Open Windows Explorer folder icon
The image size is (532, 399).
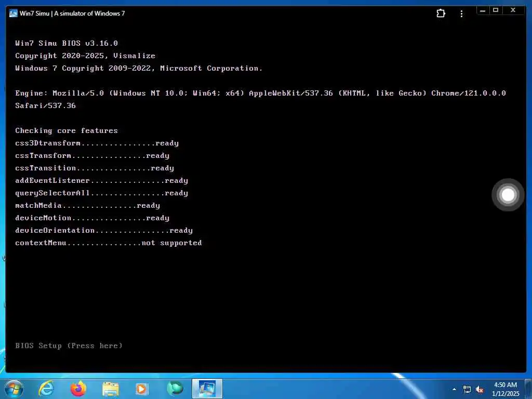point(111,389)
